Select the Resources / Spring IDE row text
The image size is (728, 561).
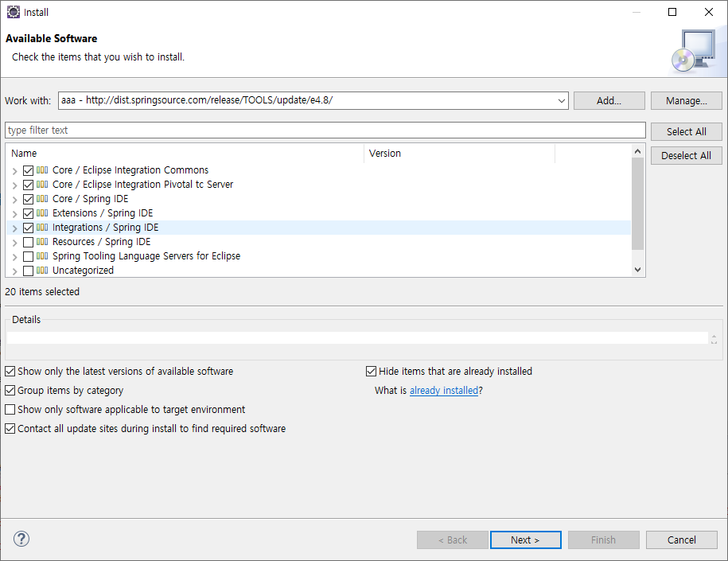(x=102, y=242)
